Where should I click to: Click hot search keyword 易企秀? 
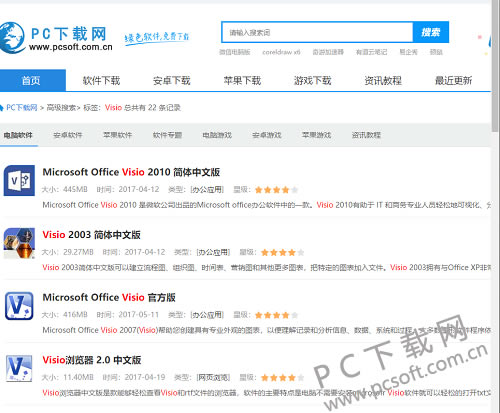pyautogui.click(x=409, y=52)
